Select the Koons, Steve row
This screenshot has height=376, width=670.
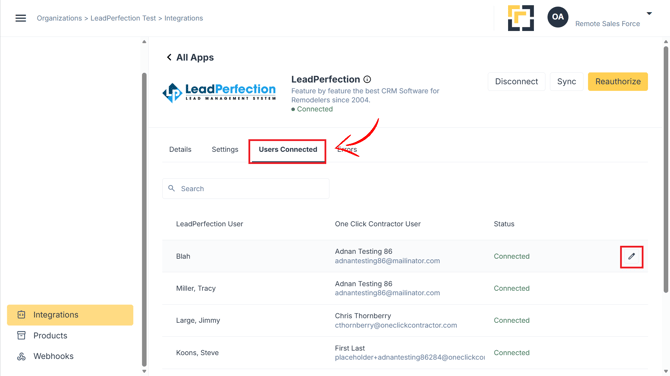(x=405, y=352)
